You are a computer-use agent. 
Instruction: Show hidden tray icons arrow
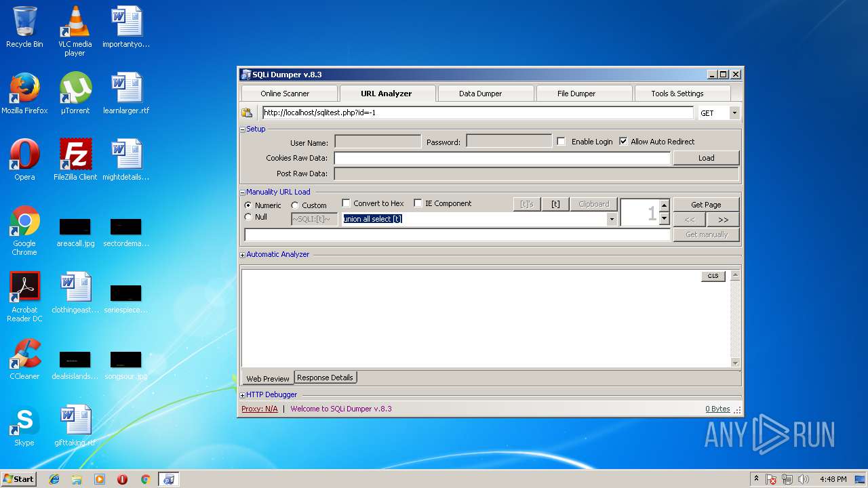click(x=757, y=479)
